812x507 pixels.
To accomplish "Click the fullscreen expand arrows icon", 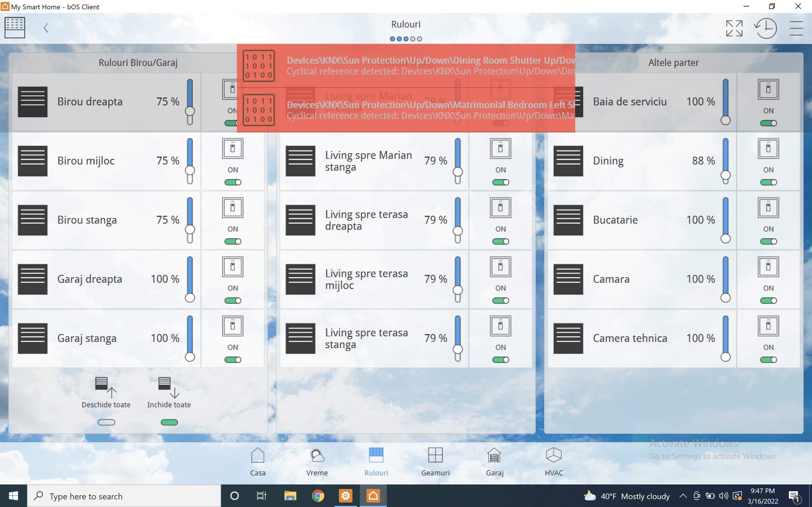I will 734,28.
